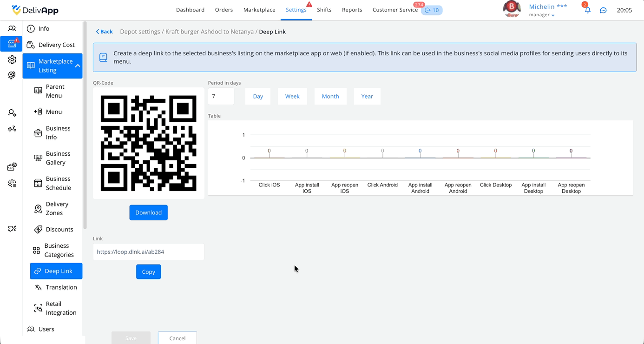Go to the Reports tab
644x344 pixels.
[x=352, y=10]
